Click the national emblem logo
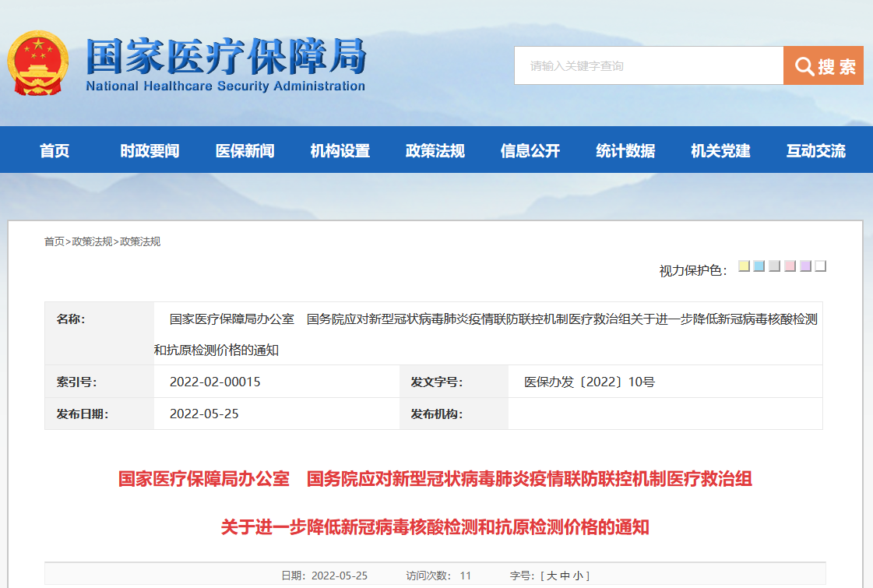This screenshot has height=588, width=873. coord(38,63)
